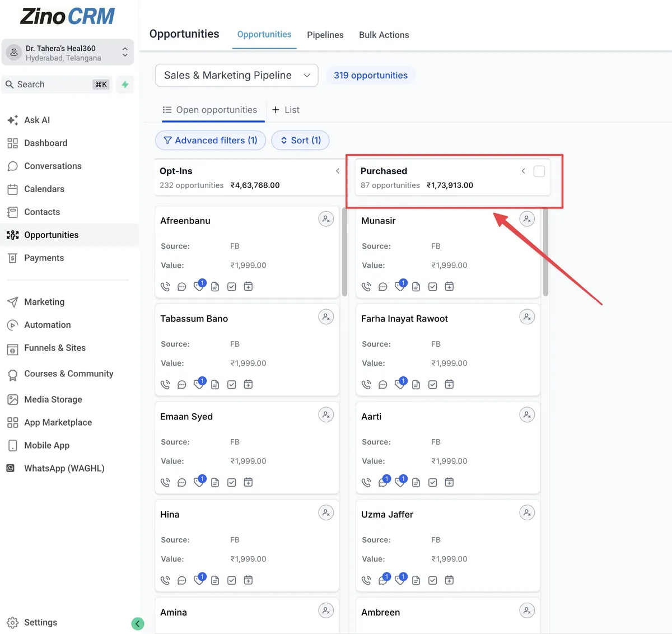672x634 pixels.
Task: Click the green lightning quick-actions icon
Action: 125,85
